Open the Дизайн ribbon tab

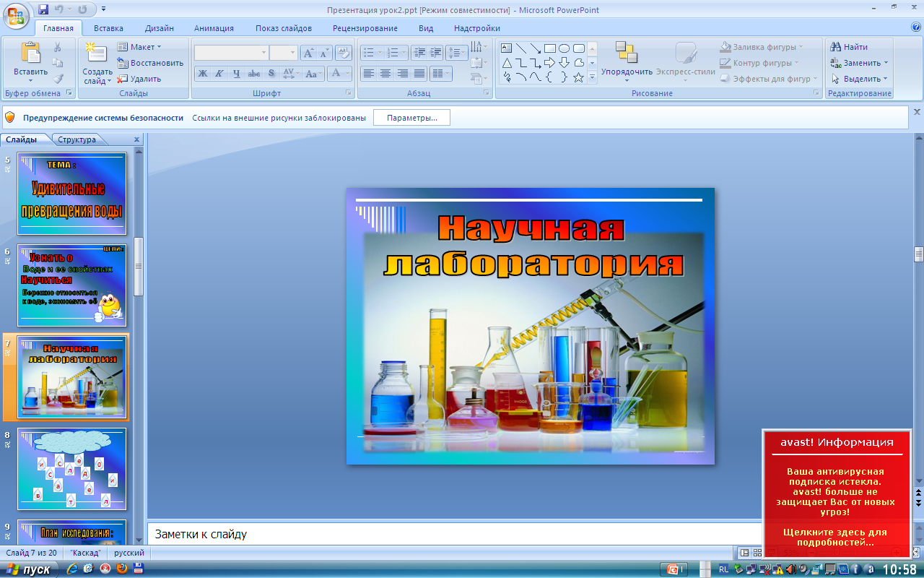point(159,28)
